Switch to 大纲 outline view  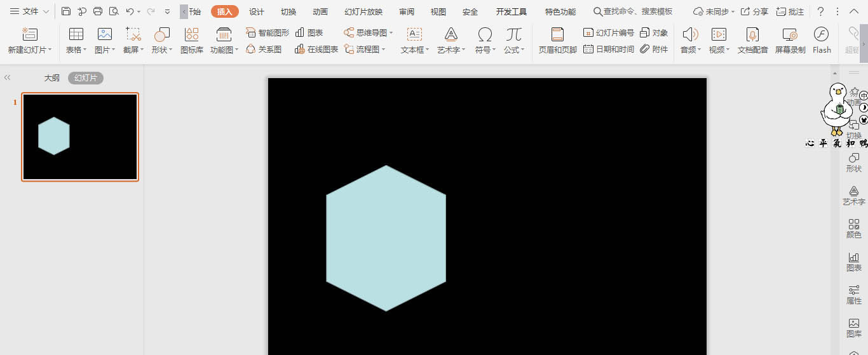pyautogui.click(x=51, y=77)
